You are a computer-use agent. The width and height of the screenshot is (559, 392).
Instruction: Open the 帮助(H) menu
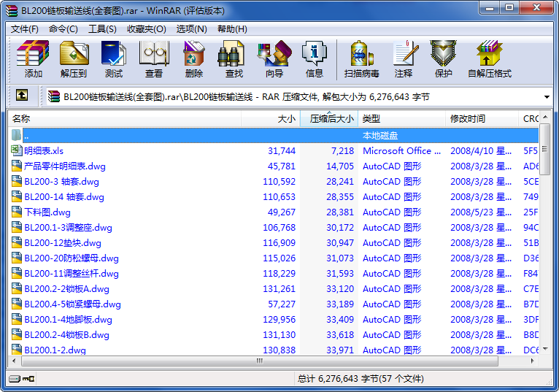tap(232, 29)
